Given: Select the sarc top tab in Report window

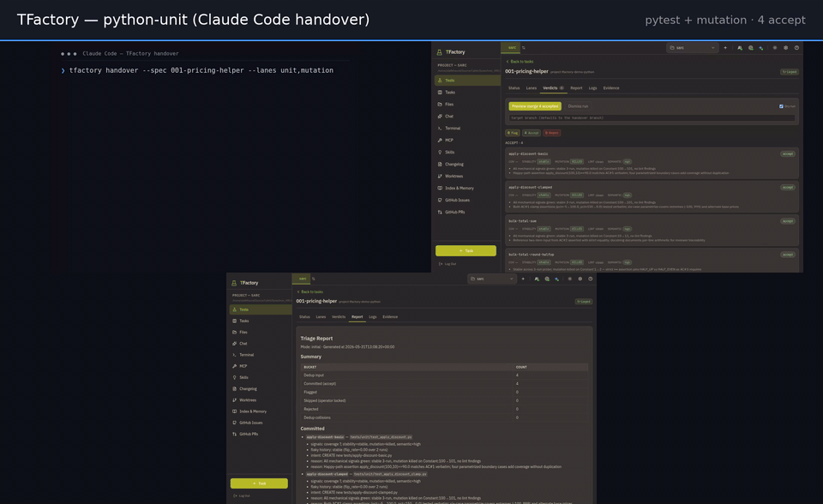Looking at the screenshot, I should [303, 279].
